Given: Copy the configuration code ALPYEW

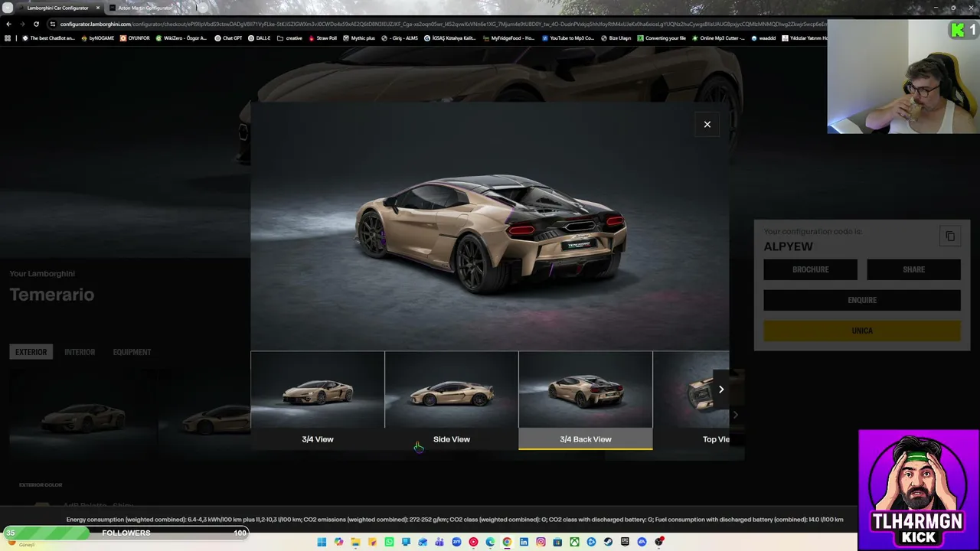Looking at the screenshot, I should point(950,236).
